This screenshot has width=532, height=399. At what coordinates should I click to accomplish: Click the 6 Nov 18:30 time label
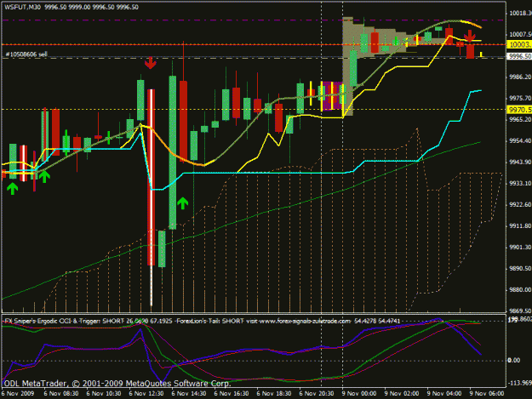pos(274,394)
